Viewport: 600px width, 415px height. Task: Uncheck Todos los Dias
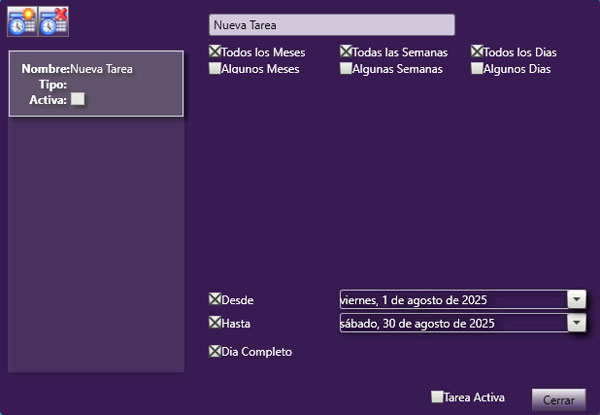click(477, 52)
